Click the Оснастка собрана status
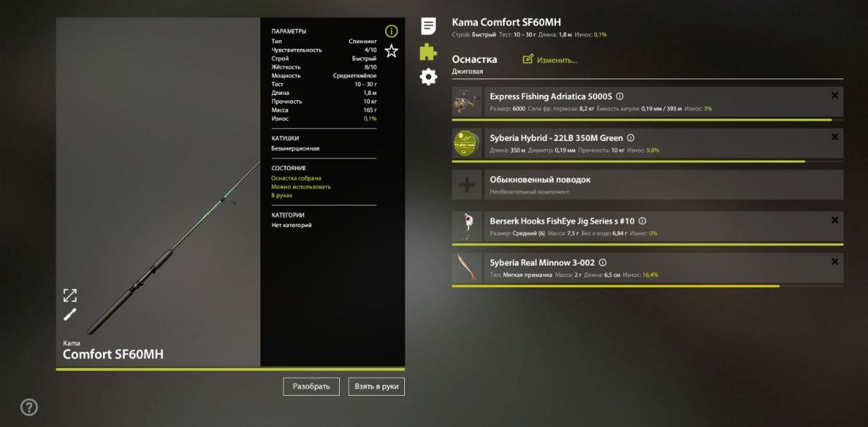Screen dimensions: 868x427 coord(296,178)
